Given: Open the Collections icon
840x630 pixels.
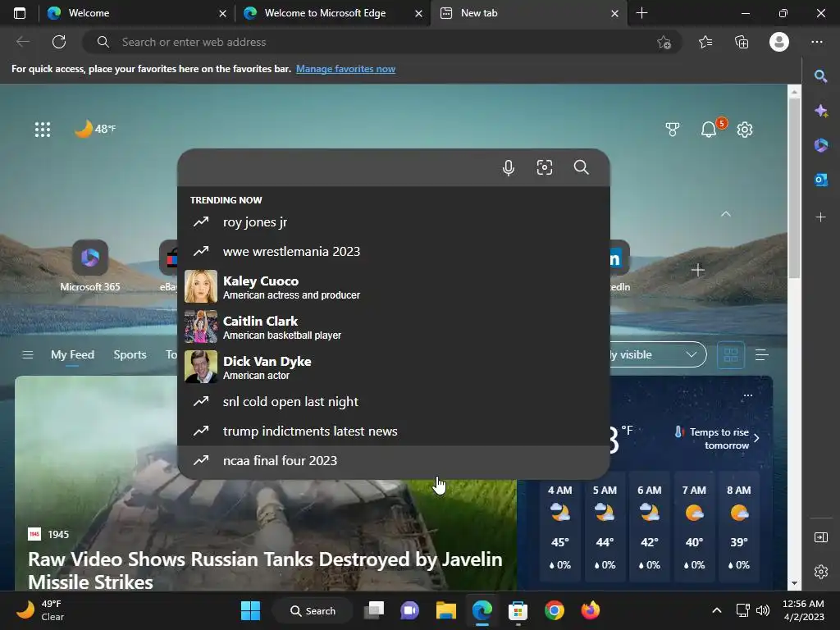Looking at the screenshot, I should (x=742, y=42).
